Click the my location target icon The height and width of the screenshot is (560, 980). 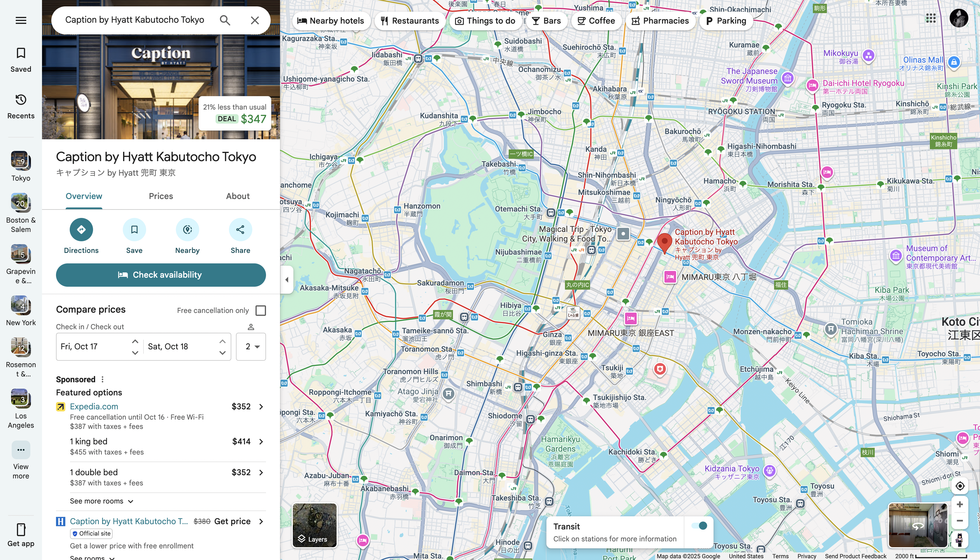coord(960,486)
